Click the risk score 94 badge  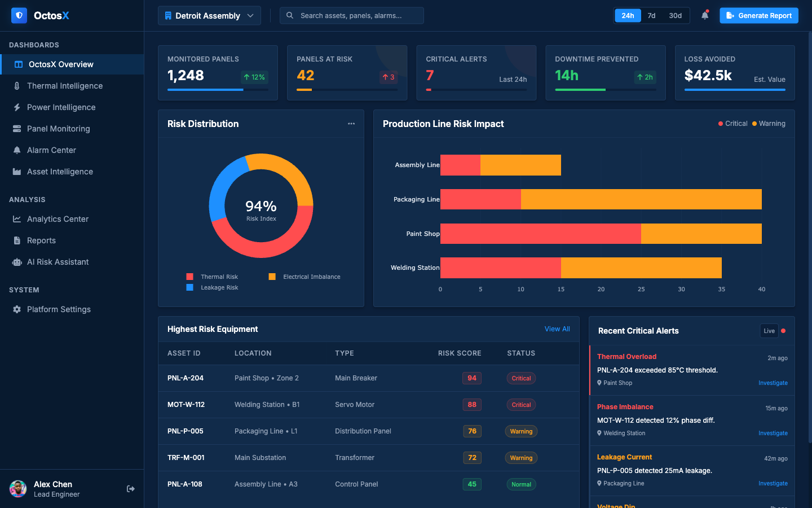[x=472, y=378]
